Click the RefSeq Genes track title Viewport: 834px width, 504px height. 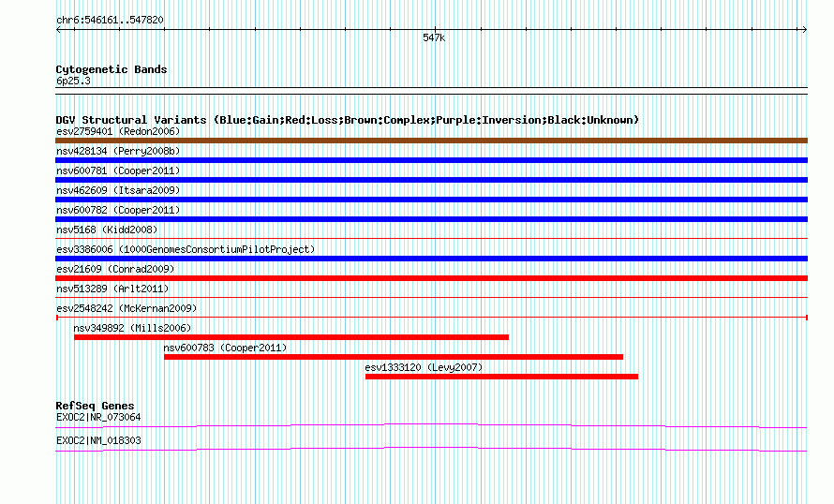tap(95, 406)
